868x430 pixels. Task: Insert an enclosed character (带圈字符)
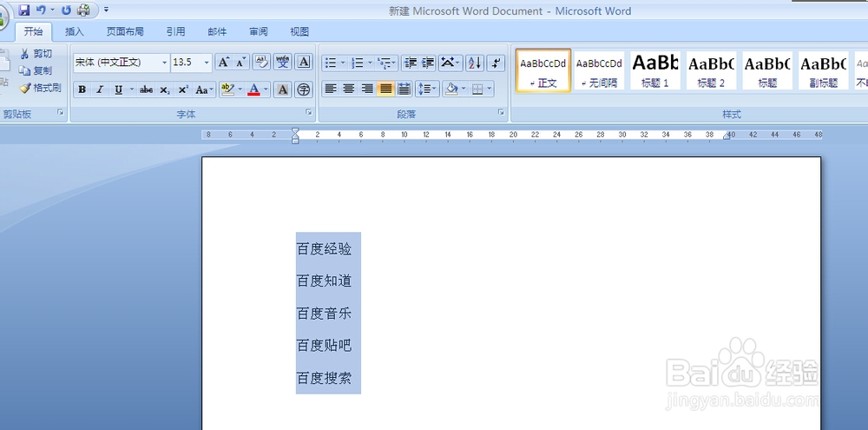(x=303, y=89)
